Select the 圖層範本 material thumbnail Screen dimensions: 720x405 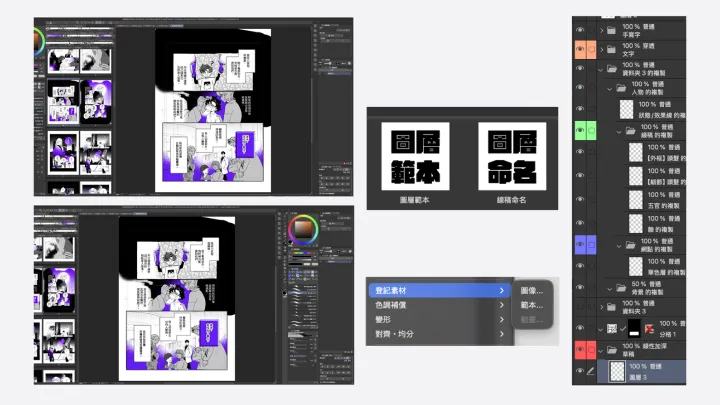[415, 156]
